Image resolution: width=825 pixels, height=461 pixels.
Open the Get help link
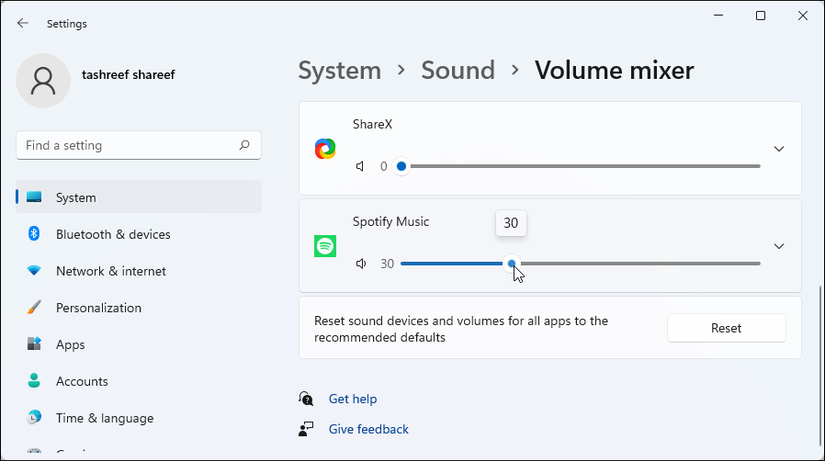tap(353, 399)
